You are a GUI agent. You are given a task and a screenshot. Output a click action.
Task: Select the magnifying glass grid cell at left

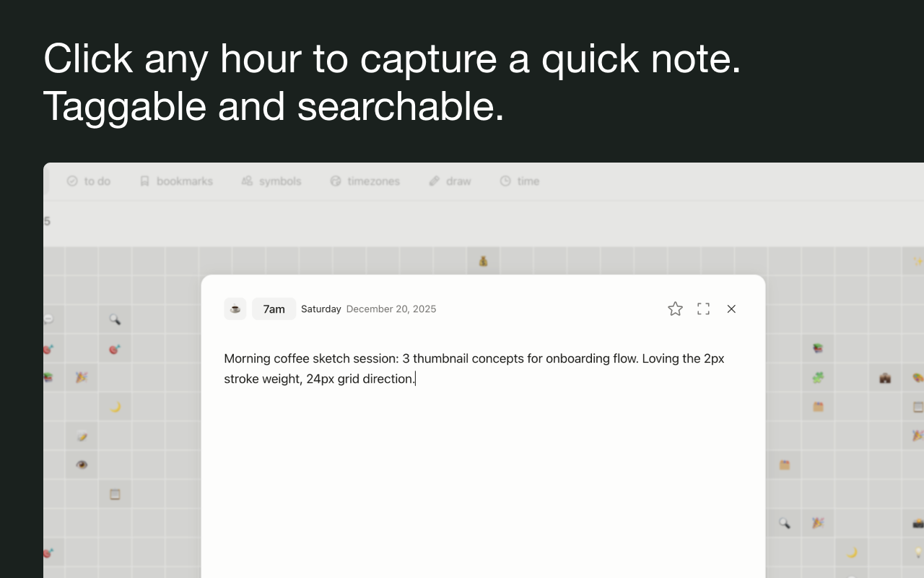pyautogui.click(x=115, y=319)
